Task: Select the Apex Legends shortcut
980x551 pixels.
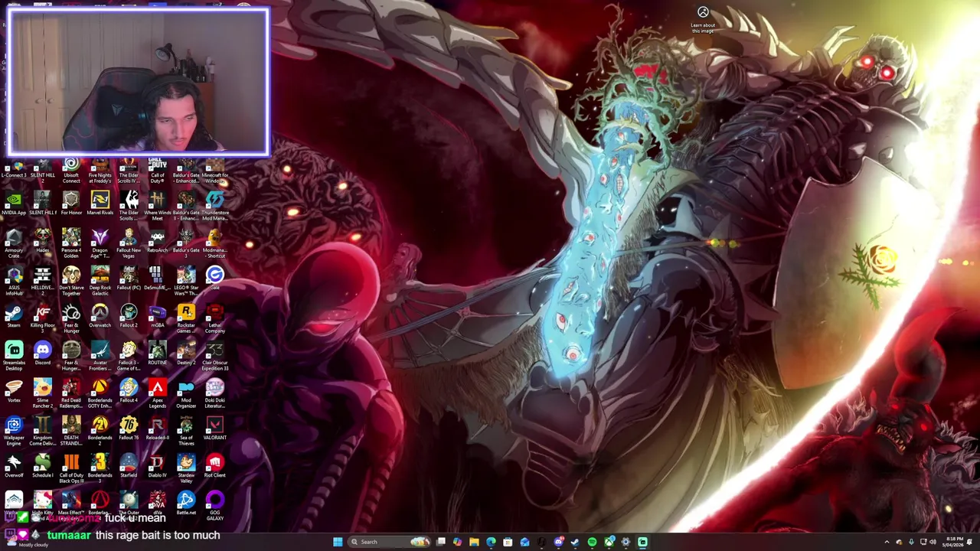Action: 157,394
